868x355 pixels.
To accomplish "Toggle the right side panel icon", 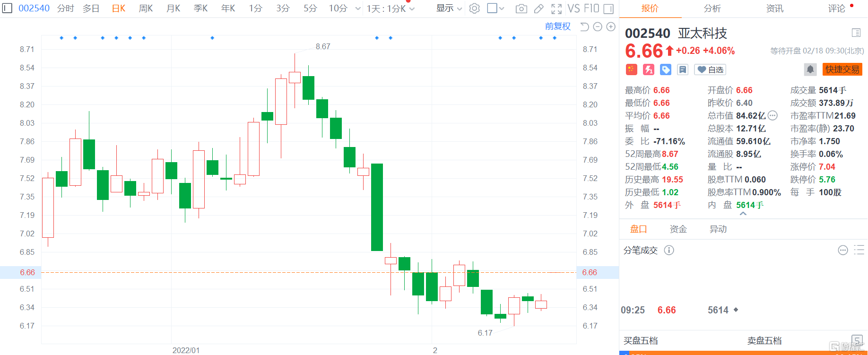I will (x=609, y=9).
